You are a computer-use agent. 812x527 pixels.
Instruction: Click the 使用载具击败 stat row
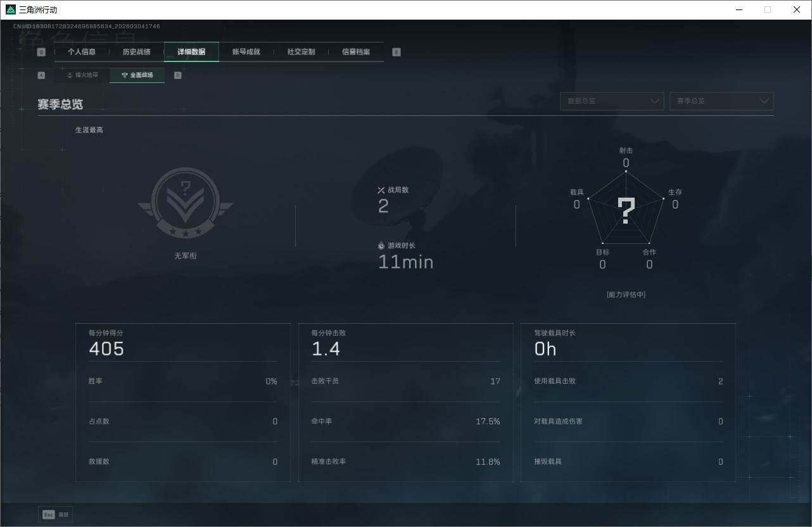[628, 381]
